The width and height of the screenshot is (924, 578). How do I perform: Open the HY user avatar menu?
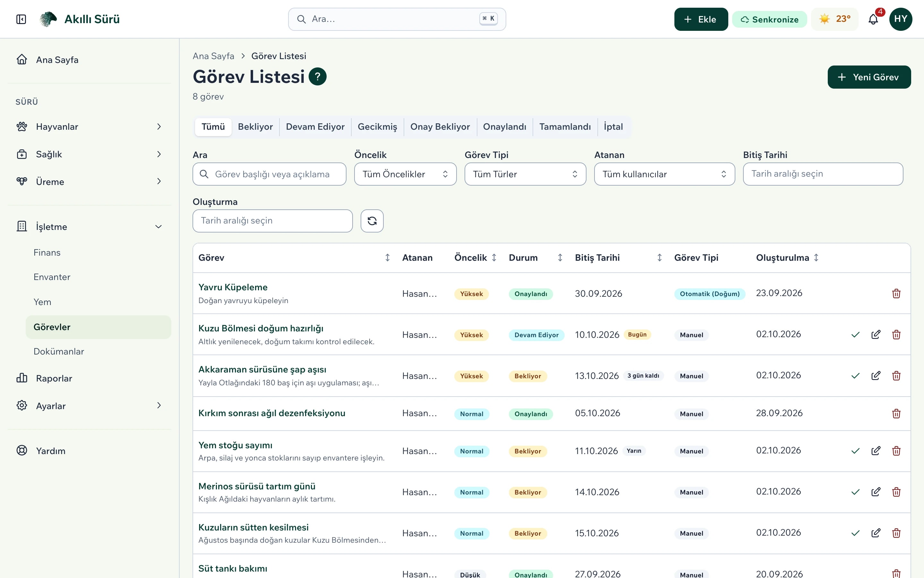pyautogui.click(x=900, y=19)
